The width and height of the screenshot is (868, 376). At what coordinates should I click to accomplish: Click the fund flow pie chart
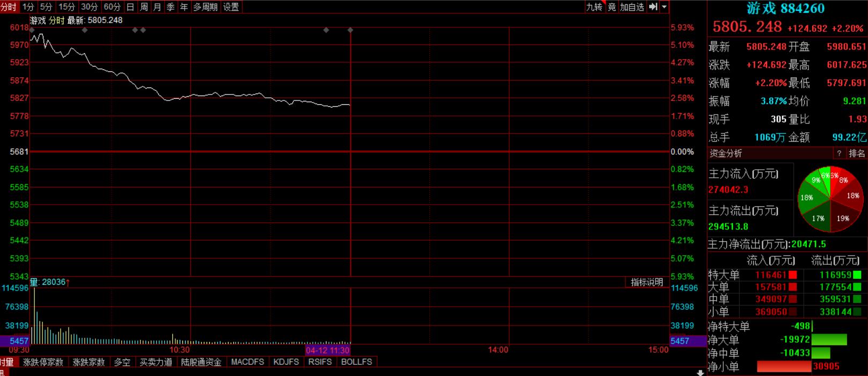(830, 199)
